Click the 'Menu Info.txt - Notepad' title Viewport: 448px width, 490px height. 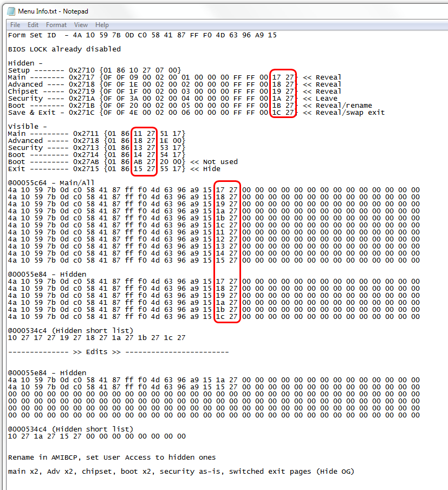[x=53, y=11]
